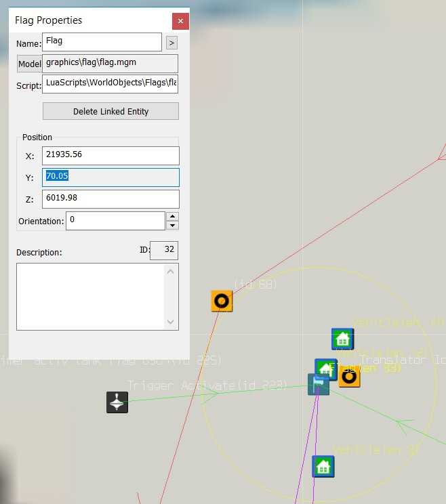Decrease Orientation with the down spinner
Screen dimensions: 446x504
pos(172,225)
